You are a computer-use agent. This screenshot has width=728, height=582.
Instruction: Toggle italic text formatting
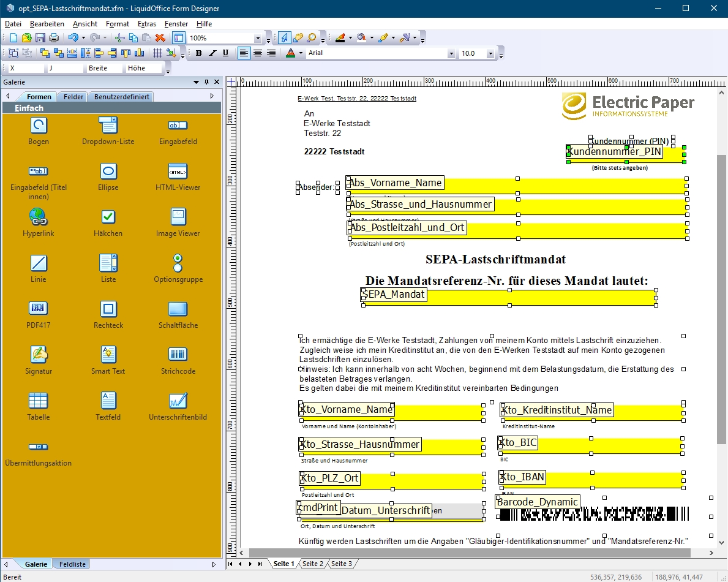pyautogui.click(x=212, y=53)
